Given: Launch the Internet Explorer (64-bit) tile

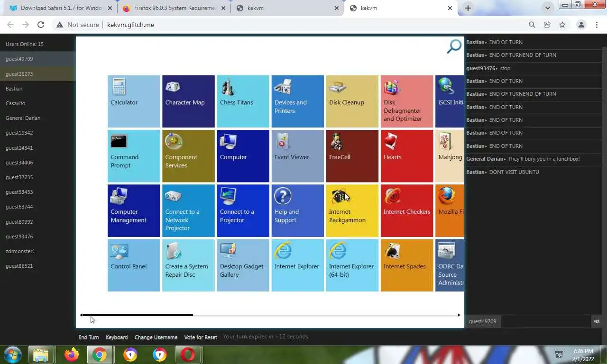Looking at the screenshot, I should [x=352, y=265].
